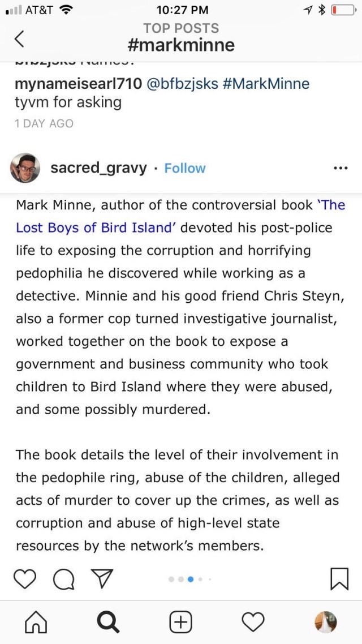Open sacred_gravy profile picture

25,168
